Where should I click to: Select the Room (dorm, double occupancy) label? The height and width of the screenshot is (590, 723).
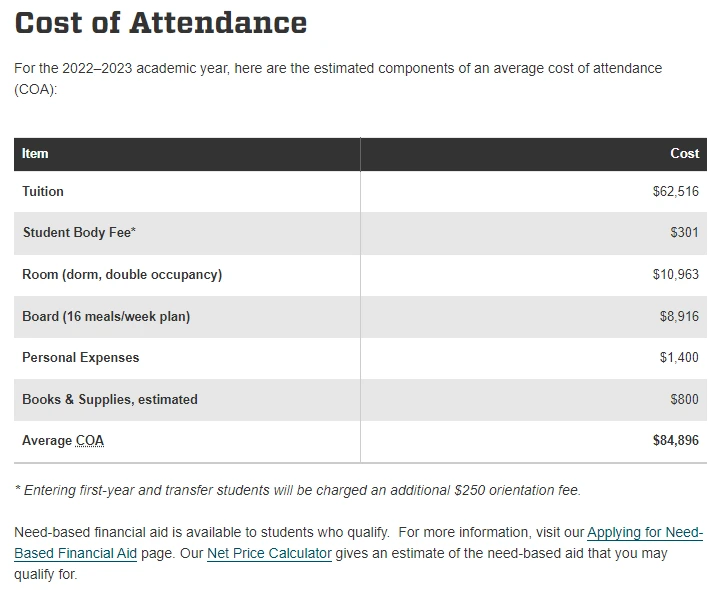tap(122, 274)
